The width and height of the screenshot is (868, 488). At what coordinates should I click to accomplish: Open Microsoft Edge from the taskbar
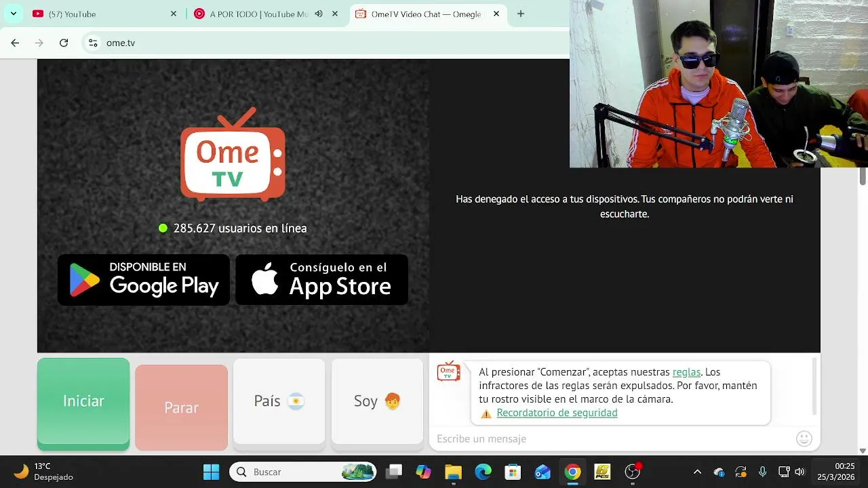[x=483, y=472]
